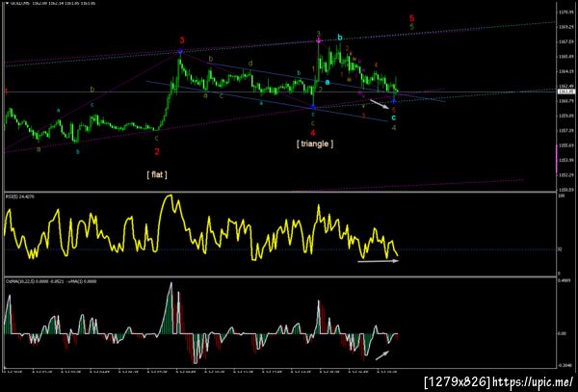The width and height of the screenshot is (578, 392).
Task: Click the RSI level 32 axis label
Action: (x=560, y=249)
